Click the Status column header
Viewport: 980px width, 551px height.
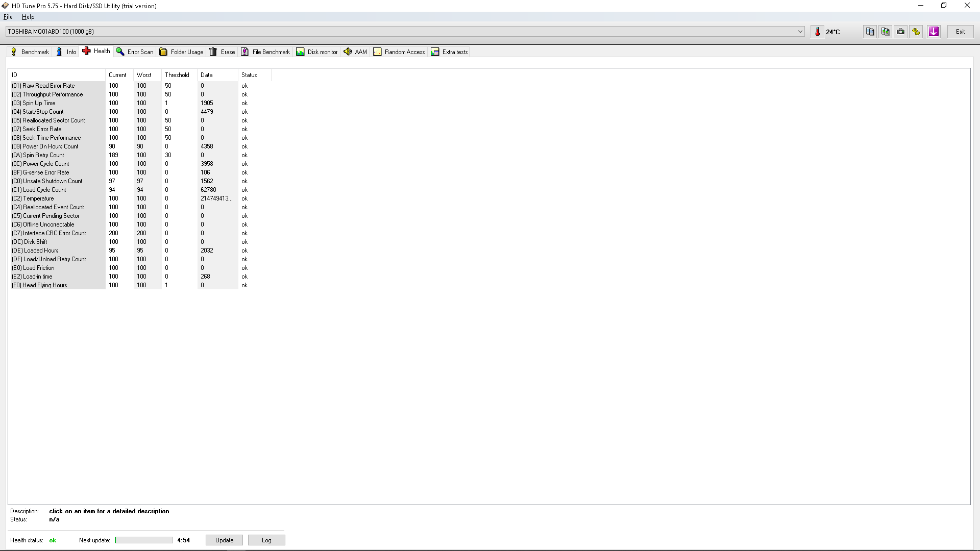click(254, 75)
